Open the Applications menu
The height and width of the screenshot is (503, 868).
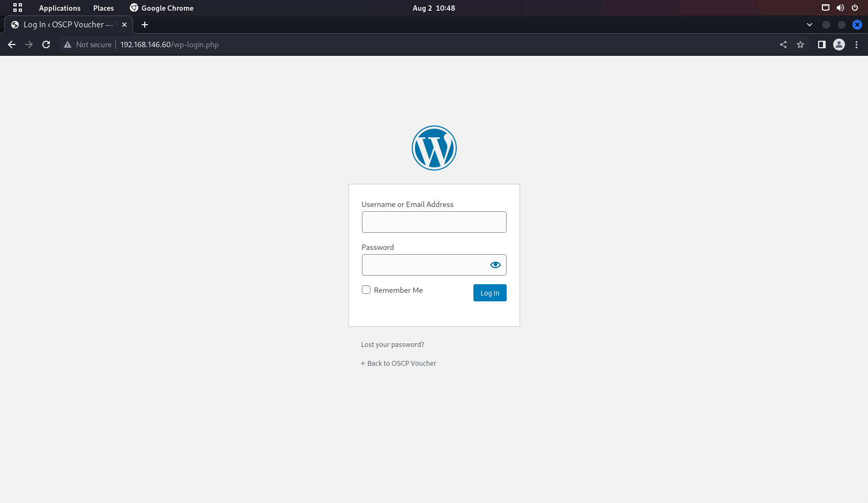(60, 8)
